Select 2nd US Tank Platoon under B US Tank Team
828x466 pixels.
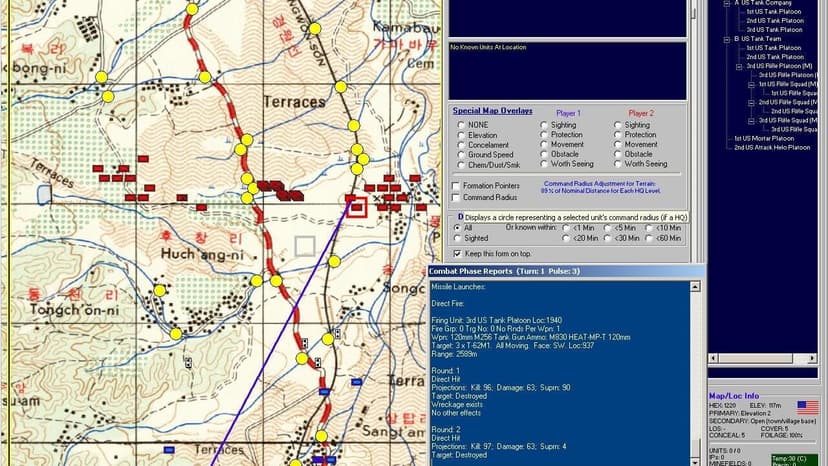[775, 57]
